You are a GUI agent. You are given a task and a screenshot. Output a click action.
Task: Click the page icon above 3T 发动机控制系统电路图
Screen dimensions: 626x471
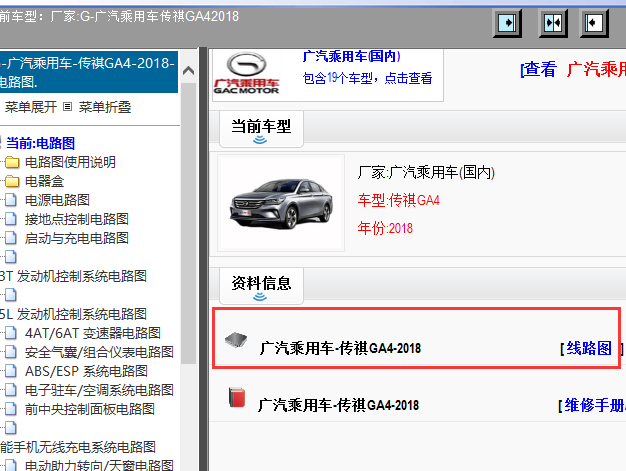(11, 257)
